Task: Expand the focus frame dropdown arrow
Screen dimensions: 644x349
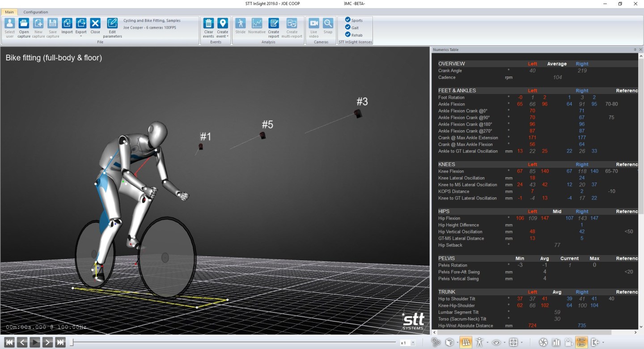Action: tap(521, 343)
